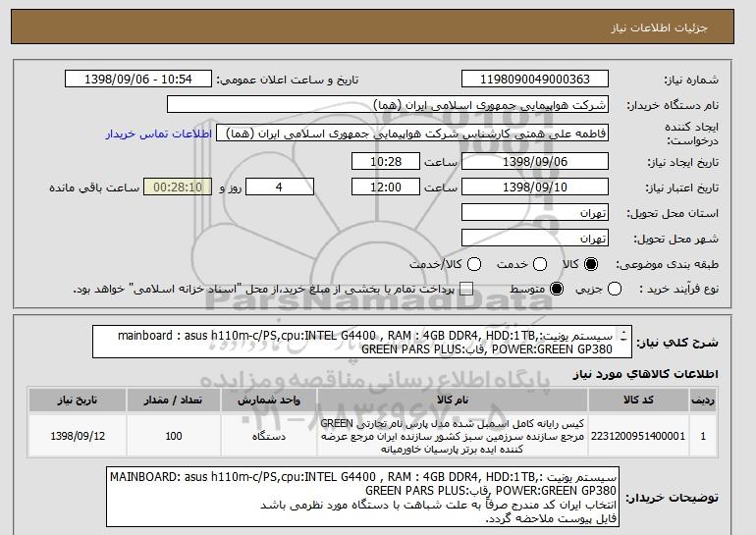The width and height of the screenshot is (756, 535).
Task: Click the item name cell starting with کیس رایانه
Action: (453, 436)
